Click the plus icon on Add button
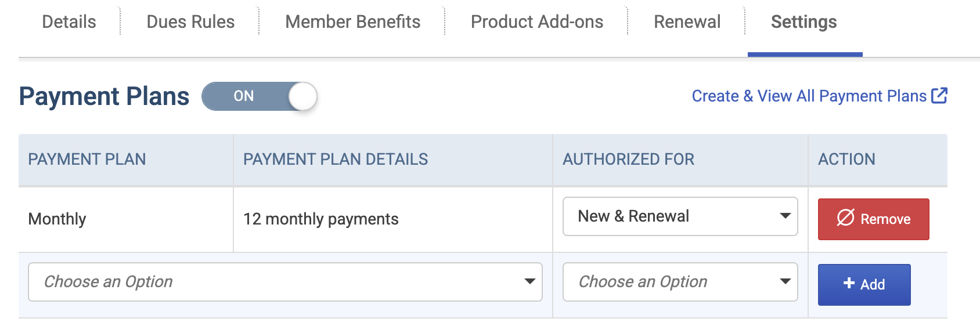 click(849, 283)
